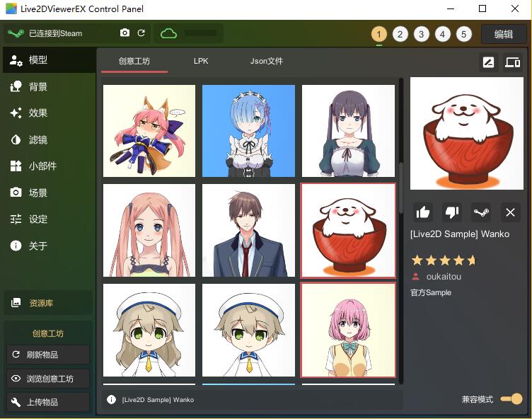Switch to the LPK tab
Screen dimensions: 532x419
coord(201,62)
